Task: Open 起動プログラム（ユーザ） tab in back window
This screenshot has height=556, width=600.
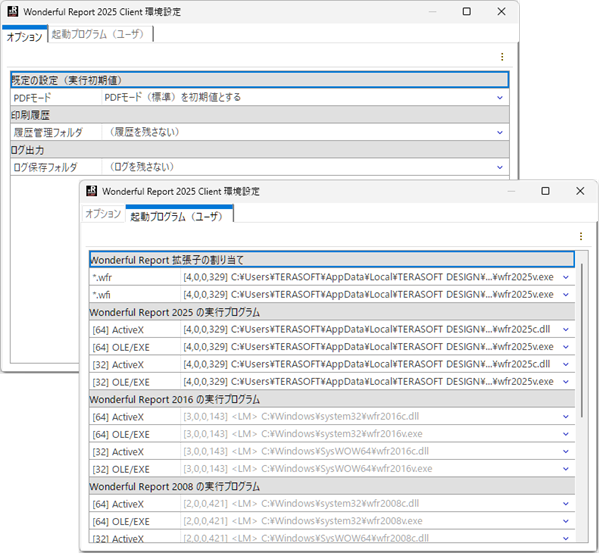Action: click(100, 34)
